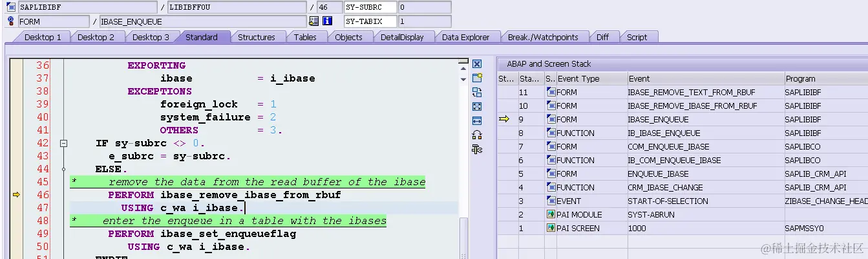This screenshot has height=259, width=868.
Task: Select SYST-ABRUN event in stack
Action: pos(651,214)
